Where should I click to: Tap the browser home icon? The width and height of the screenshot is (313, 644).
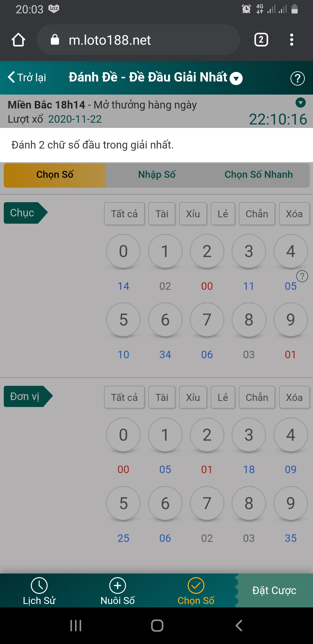point(18,40)
